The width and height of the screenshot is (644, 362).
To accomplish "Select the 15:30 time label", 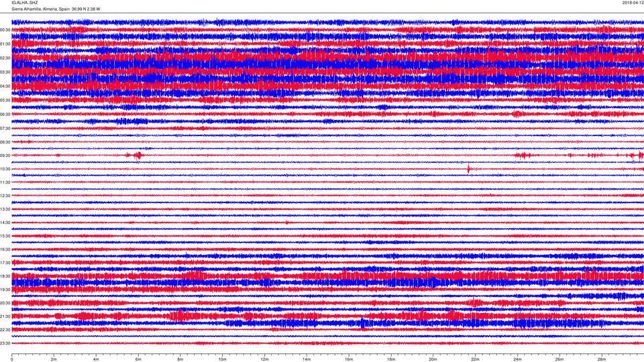I will pos(5,236).
